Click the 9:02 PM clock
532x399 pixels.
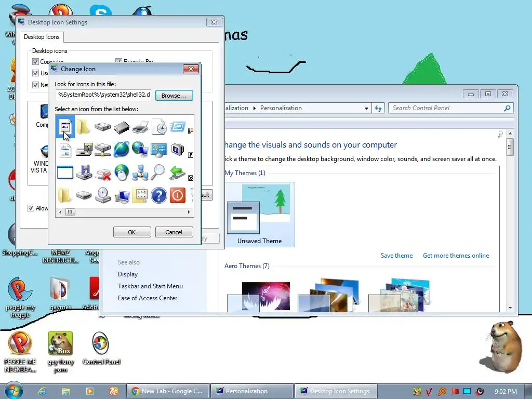506,392
